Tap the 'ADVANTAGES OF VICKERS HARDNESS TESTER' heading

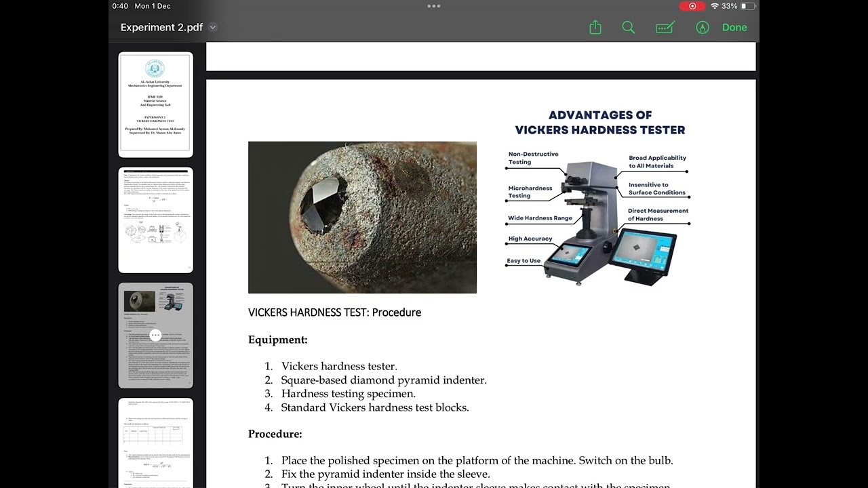click(600, 122)
